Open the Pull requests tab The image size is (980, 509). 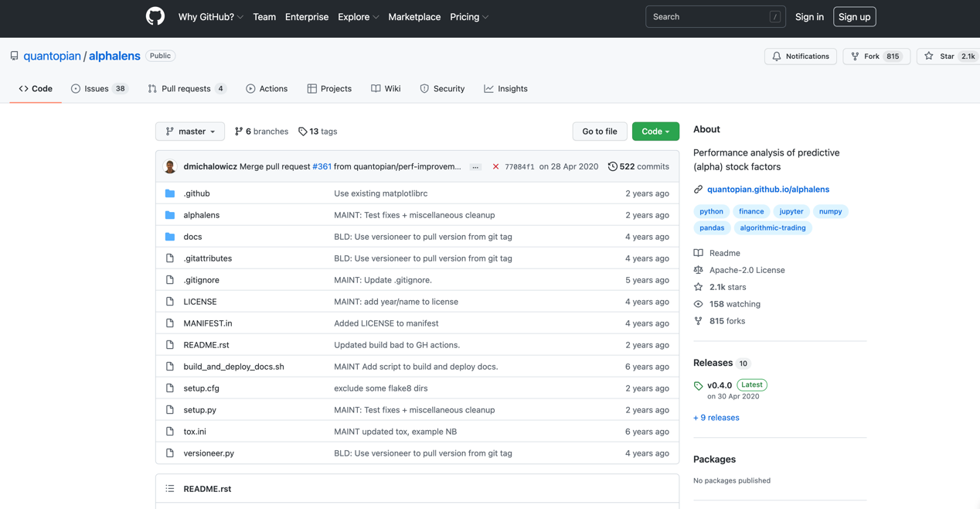(x=186, y=89)
